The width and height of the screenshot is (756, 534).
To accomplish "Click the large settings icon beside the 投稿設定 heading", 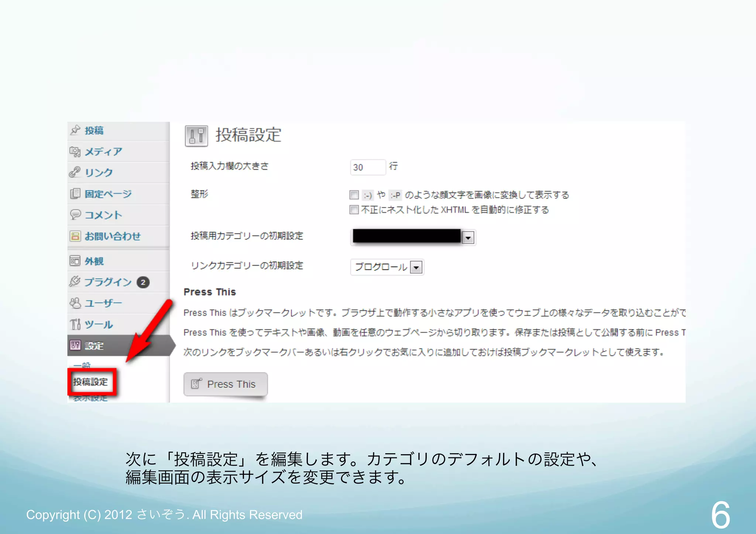I will [196, 136].
